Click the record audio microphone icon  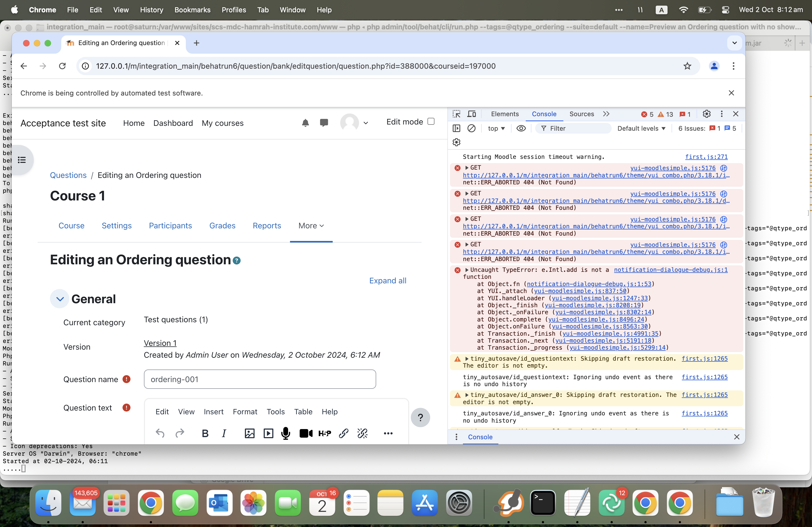tap(286, 433)
